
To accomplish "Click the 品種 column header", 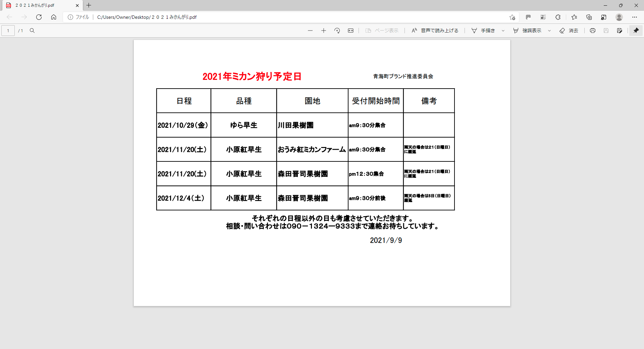I will (x=244, y=101).
